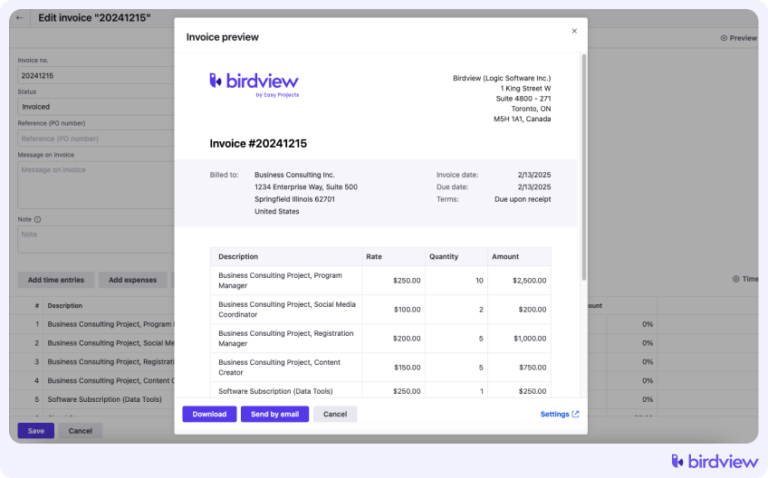Click the Rate column header in preview
This screenshot has width=768, height=478.
tap(374, 257)
